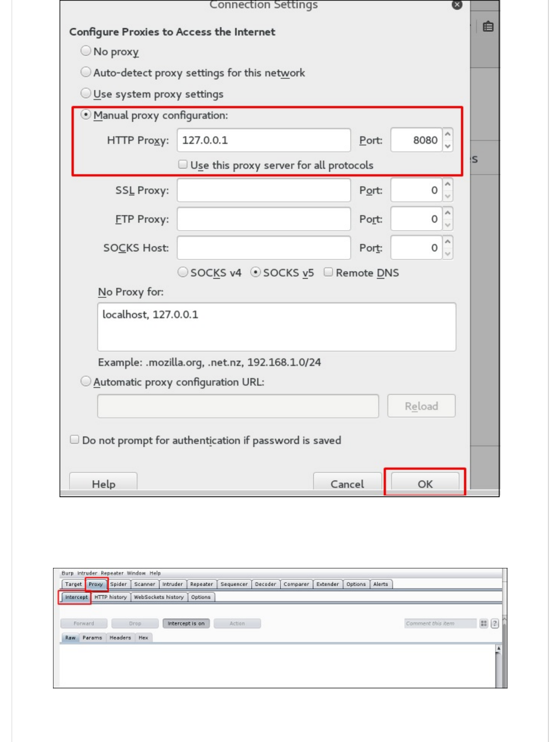
Task: Click the list icon behind the dialog
Action: tap(488, 27)
